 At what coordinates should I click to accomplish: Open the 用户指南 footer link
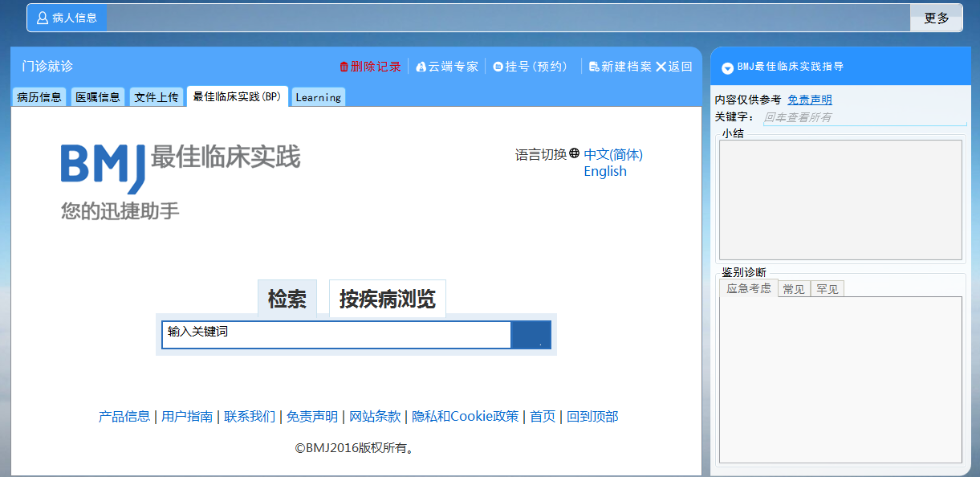click(x=187, y=416)
